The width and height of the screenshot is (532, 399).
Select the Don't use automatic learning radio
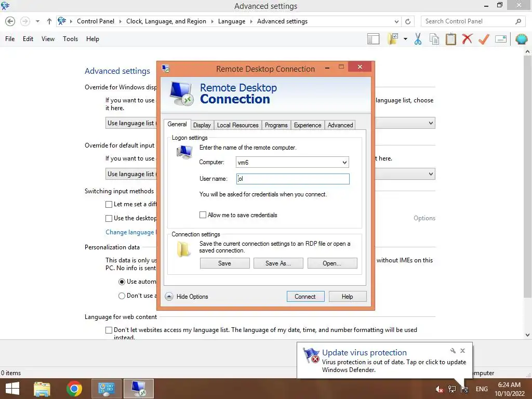[x=122, y=296]
